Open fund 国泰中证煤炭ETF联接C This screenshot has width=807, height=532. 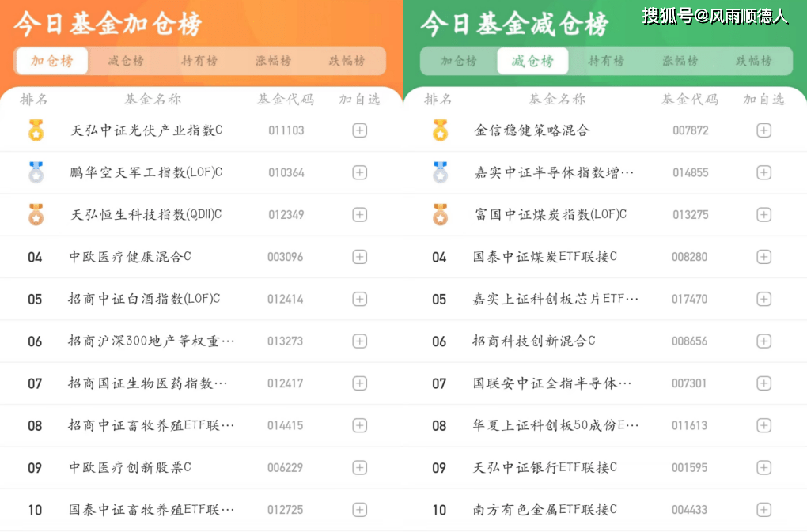tap(545, 257)
